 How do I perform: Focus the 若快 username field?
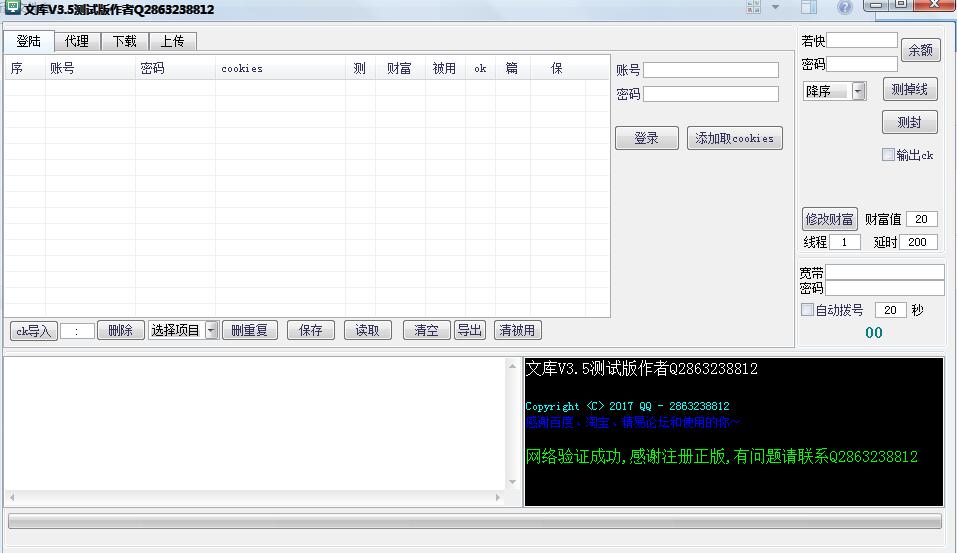[862, 40]
